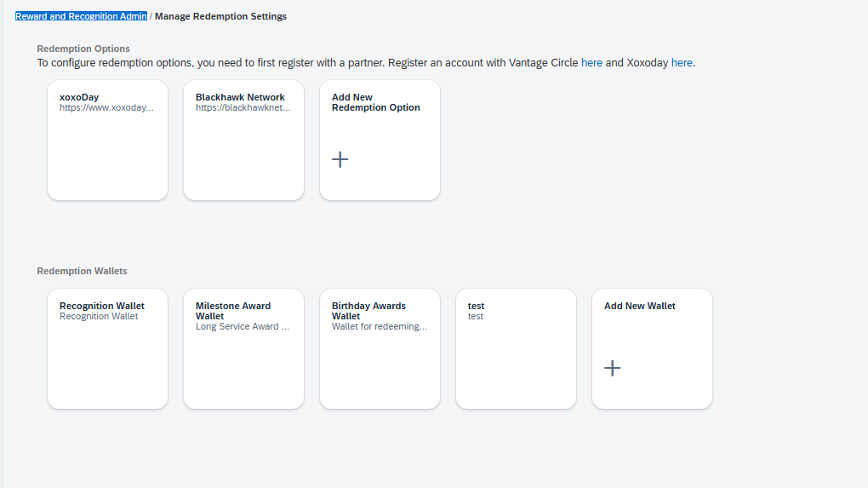Go to Reward and Recognition Admin breadcrumb
The height and width of the screenshot is (488, 868).
click(82, 17)
